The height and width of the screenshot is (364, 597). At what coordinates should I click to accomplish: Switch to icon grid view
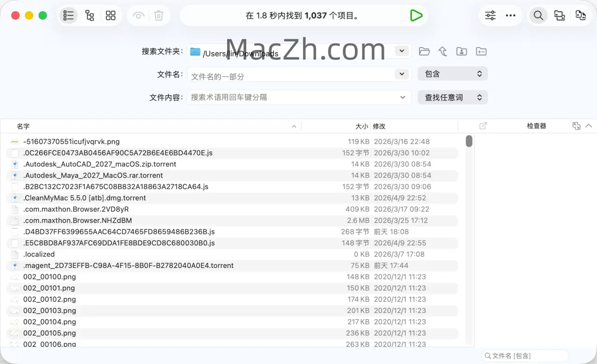pos(111,16)
